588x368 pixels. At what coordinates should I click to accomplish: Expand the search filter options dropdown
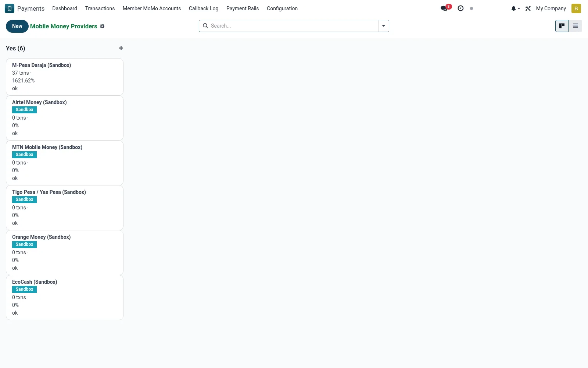point(383,26)
